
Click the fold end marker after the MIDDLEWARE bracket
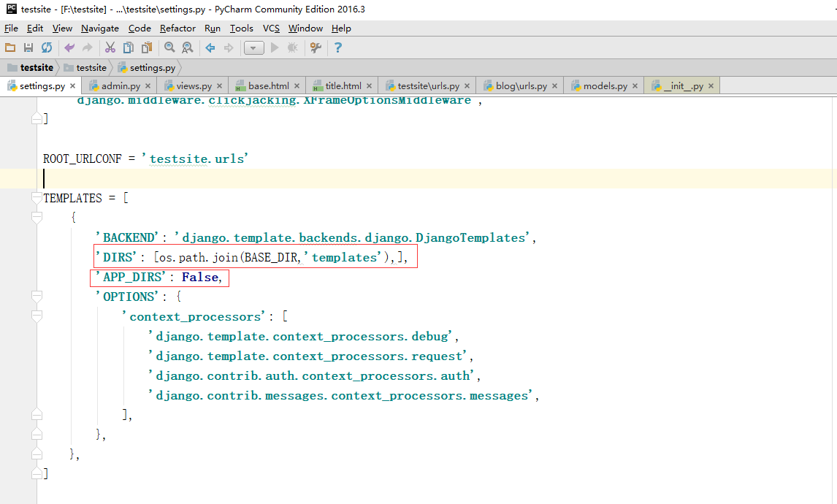[37, 118]
